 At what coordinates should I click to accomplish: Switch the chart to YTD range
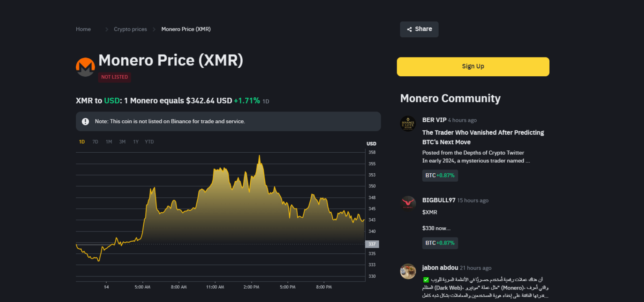[x=149, y=142]
